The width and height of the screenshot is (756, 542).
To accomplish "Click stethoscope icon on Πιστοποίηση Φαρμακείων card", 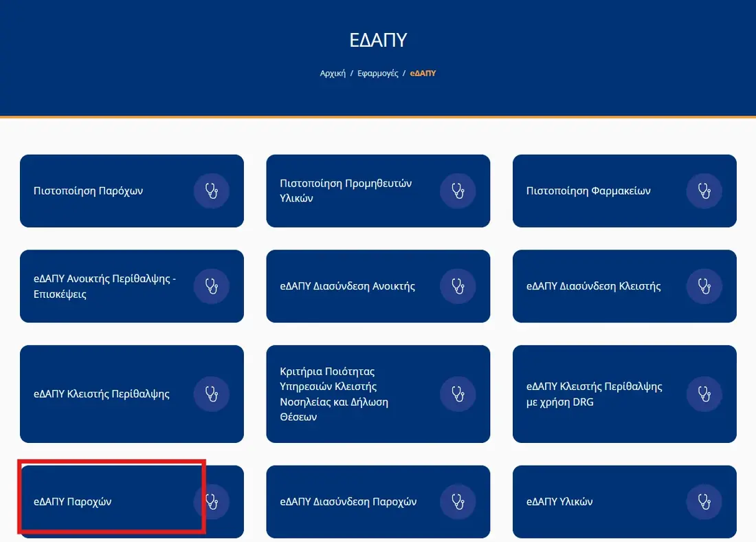I will (x=704, y=191).
